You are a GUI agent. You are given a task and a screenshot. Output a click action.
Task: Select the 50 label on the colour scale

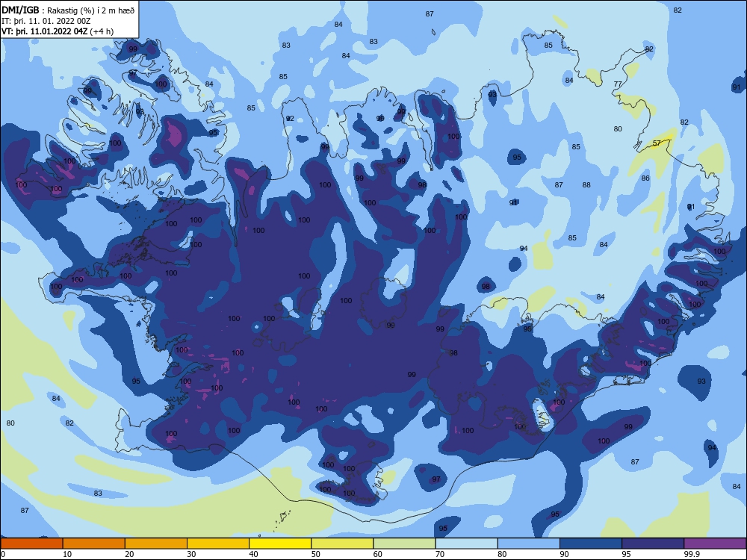[x=316, y=554]
